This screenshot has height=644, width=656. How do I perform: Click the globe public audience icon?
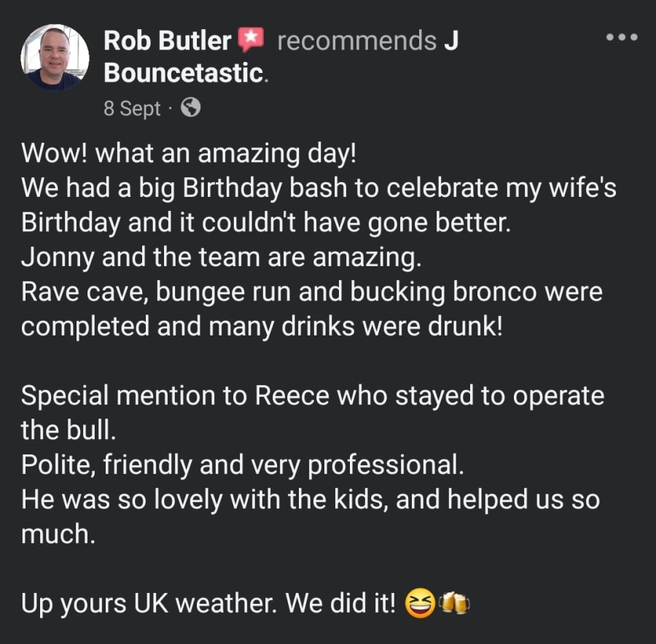[190, 109]
